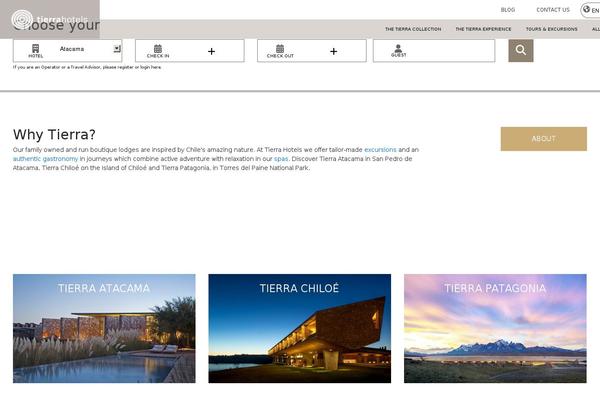The width and height of the screenshot is (600, 400).
Task: Open the Contact Us link
Action: click(x=553, y=10)
